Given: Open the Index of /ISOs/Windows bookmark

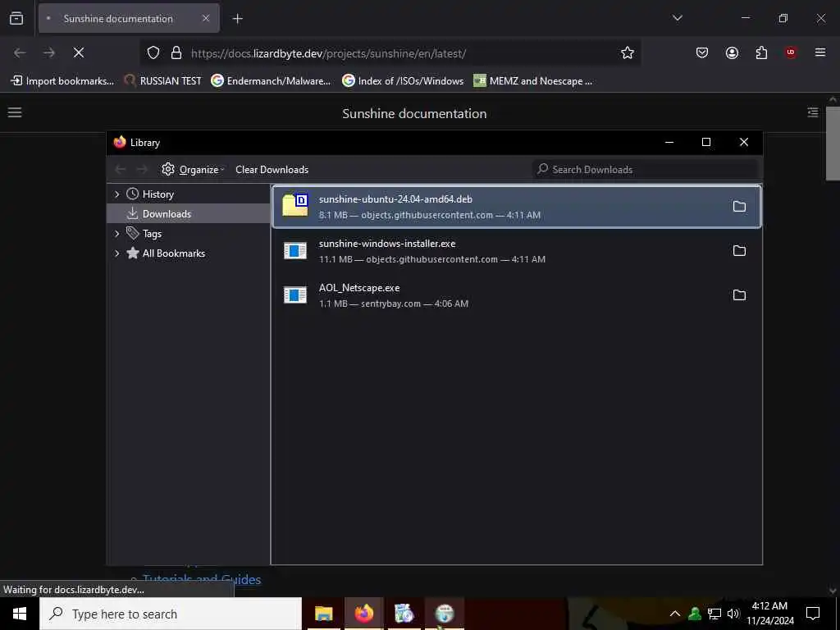Looking at the screenshot, I should tap(403, 81).
